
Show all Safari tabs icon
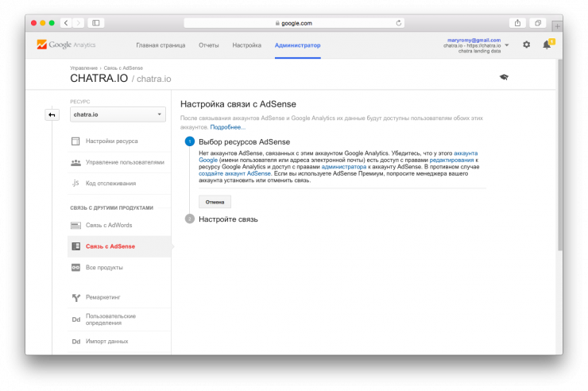point(538,23)
